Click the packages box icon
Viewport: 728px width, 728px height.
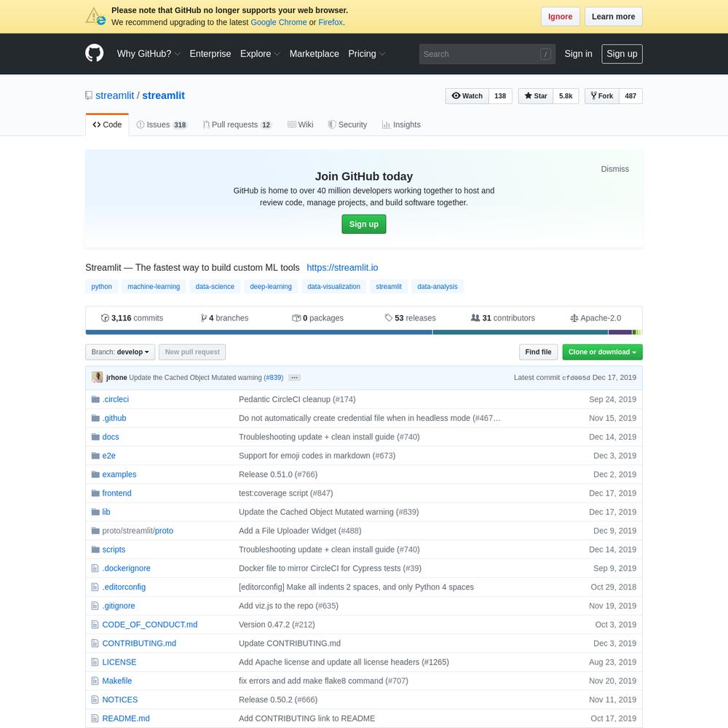point(296,318)
